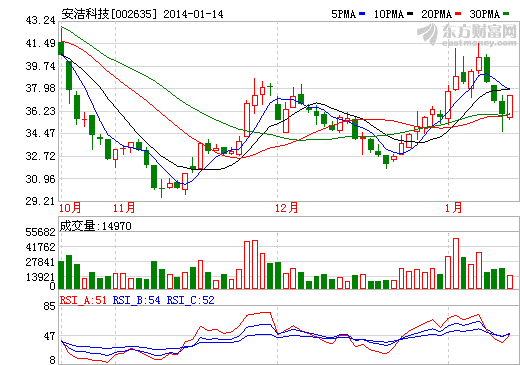
Task: Click the 36.23 price axis label
Action: click(x=40, y=111)
